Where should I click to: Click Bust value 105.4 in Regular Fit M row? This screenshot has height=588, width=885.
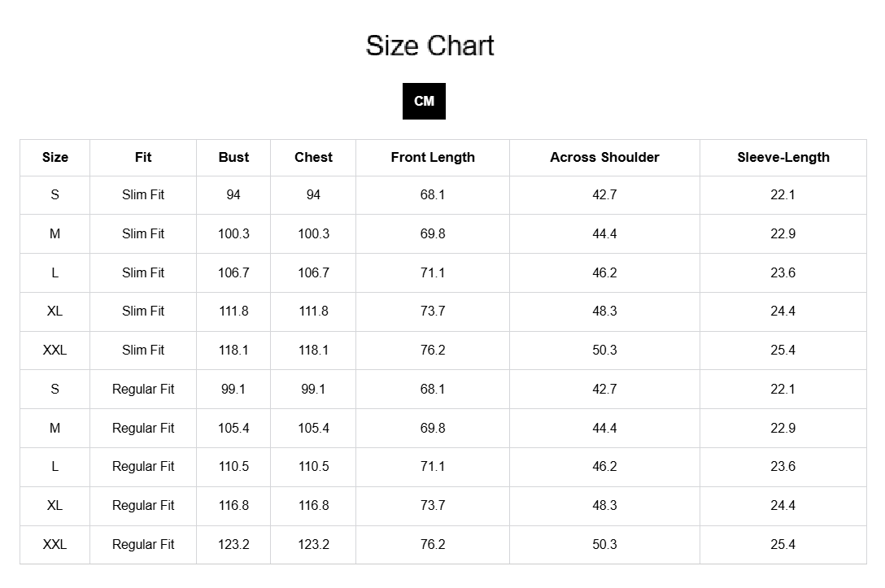point(233,428)
